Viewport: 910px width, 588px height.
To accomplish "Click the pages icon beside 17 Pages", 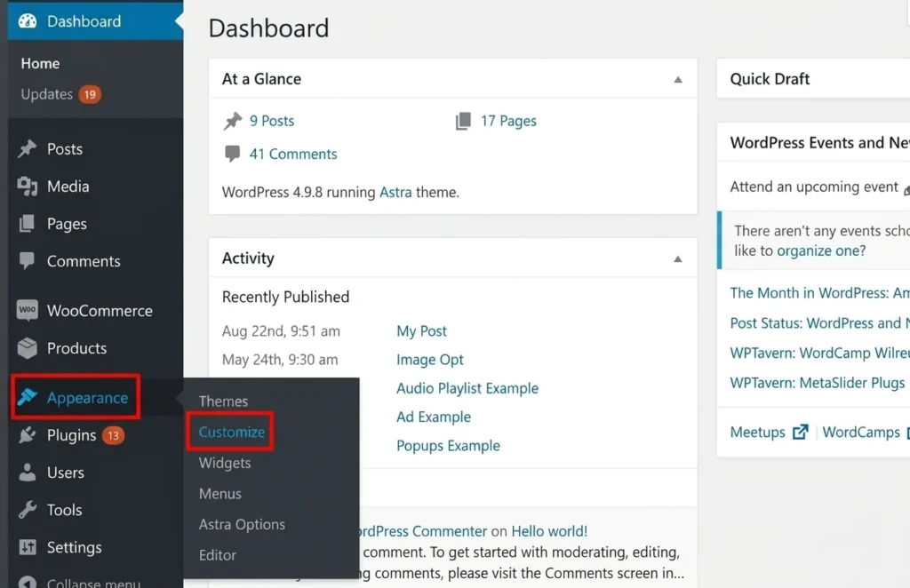I will [463, 121].
